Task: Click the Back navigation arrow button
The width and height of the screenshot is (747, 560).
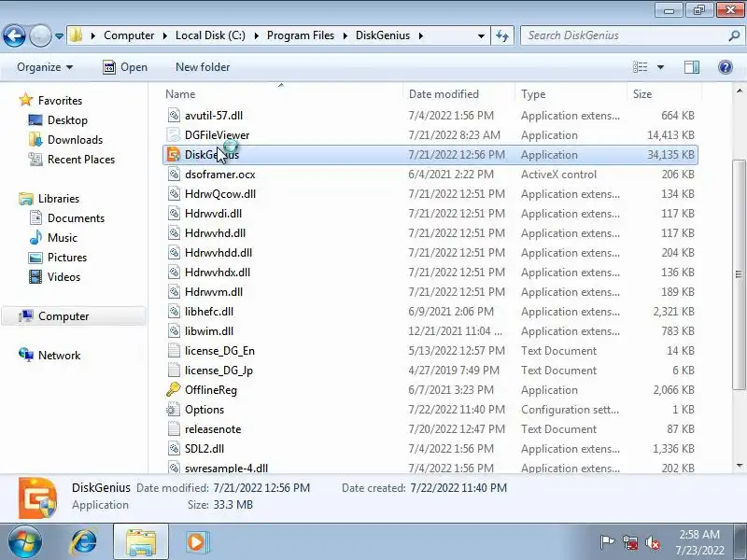Action: tap(14, 35)
